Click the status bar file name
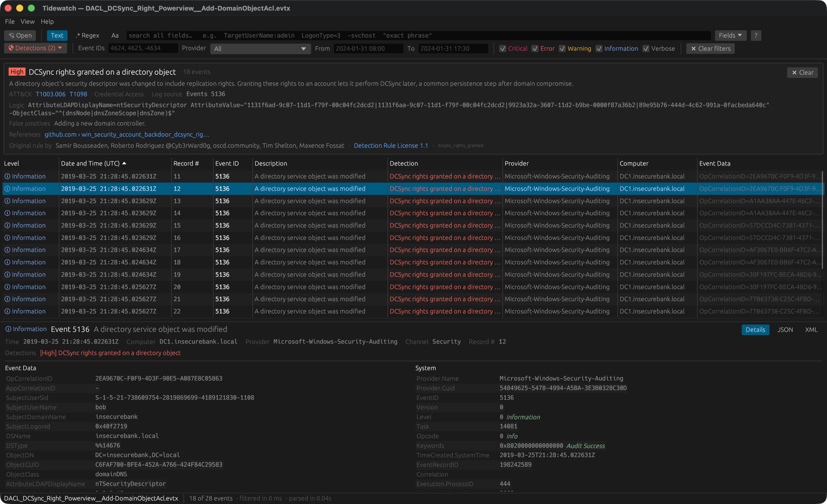The height and width of the screenshot is (504, 827). point(91,498)
